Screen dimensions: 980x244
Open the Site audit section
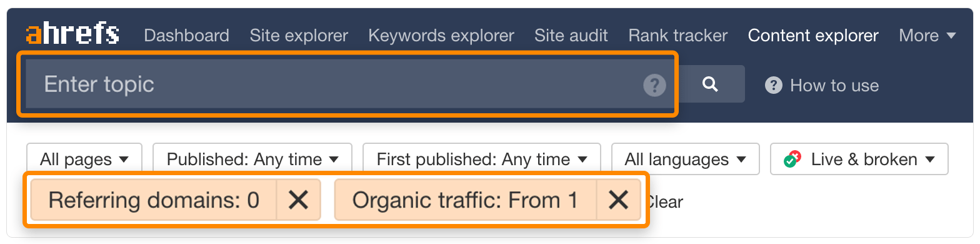click(571, 36)
